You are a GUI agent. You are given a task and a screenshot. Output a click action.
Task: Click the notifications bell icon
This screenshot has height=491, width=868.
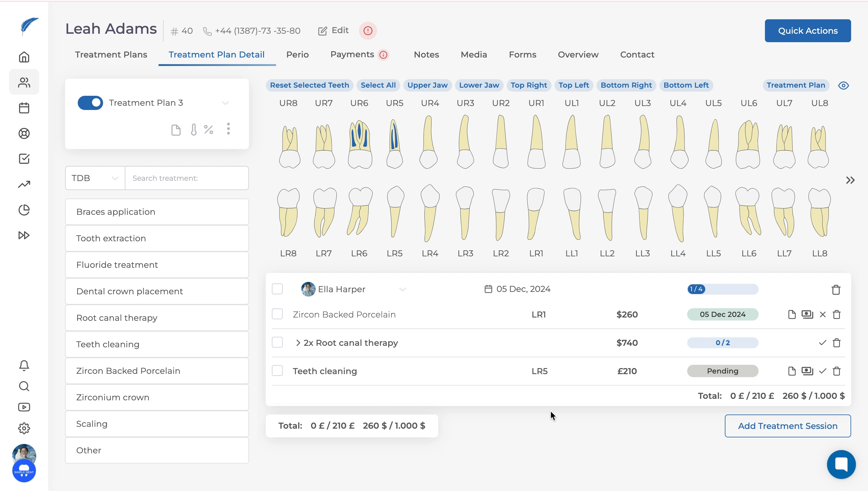click(x=24, y=365)
